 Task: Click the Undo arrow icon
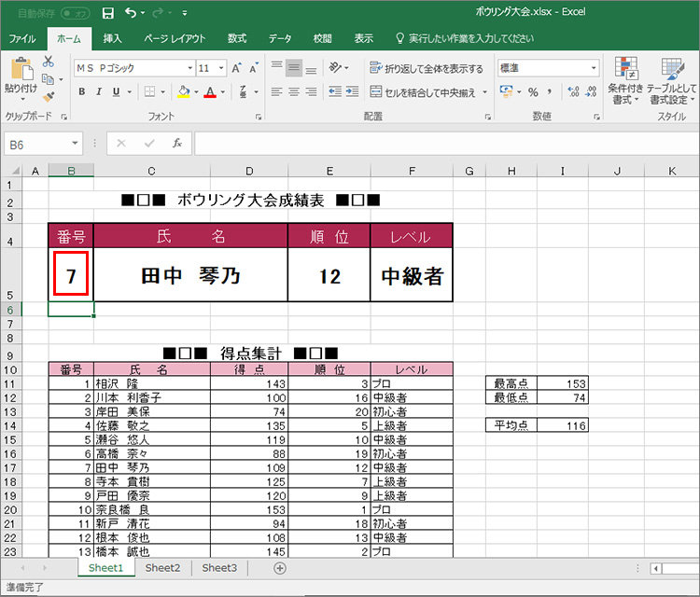tap(130, 13)
